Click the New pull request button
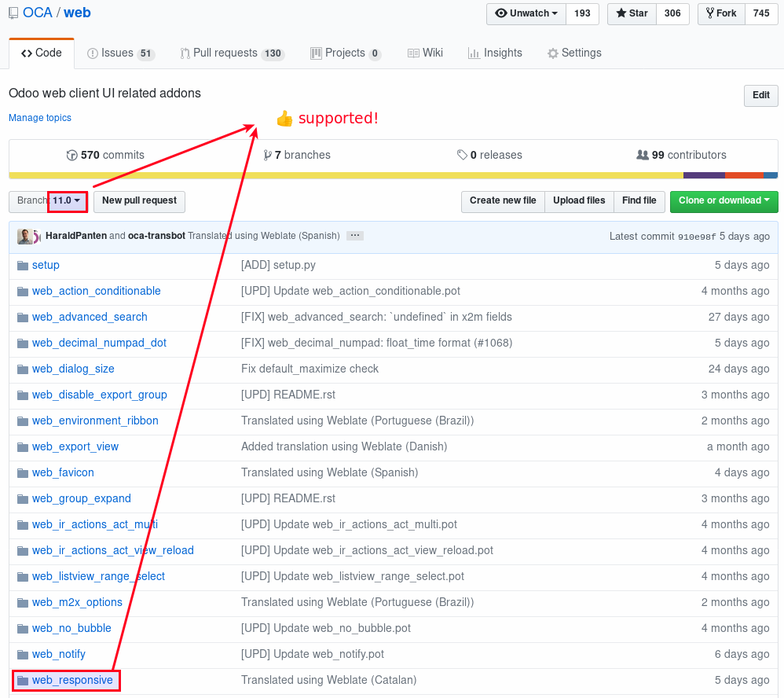Viewport: 784px width, 698px height. tap(139, 201)
